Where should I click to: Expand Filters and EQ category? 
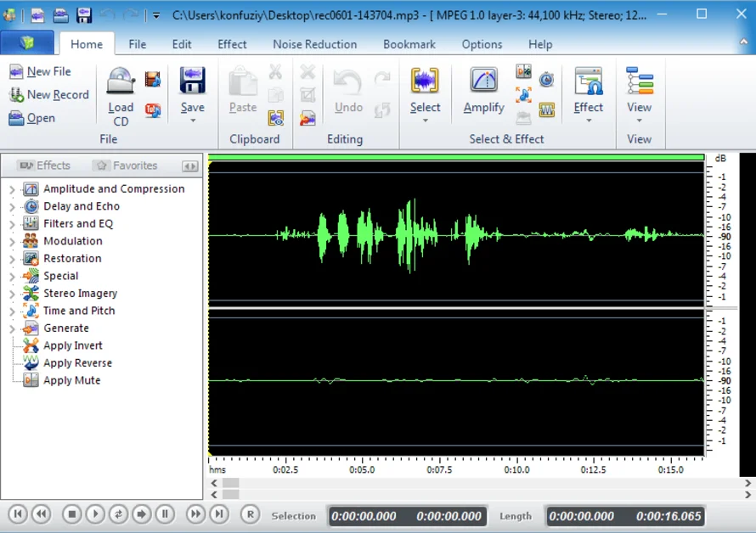pos(12,224)
